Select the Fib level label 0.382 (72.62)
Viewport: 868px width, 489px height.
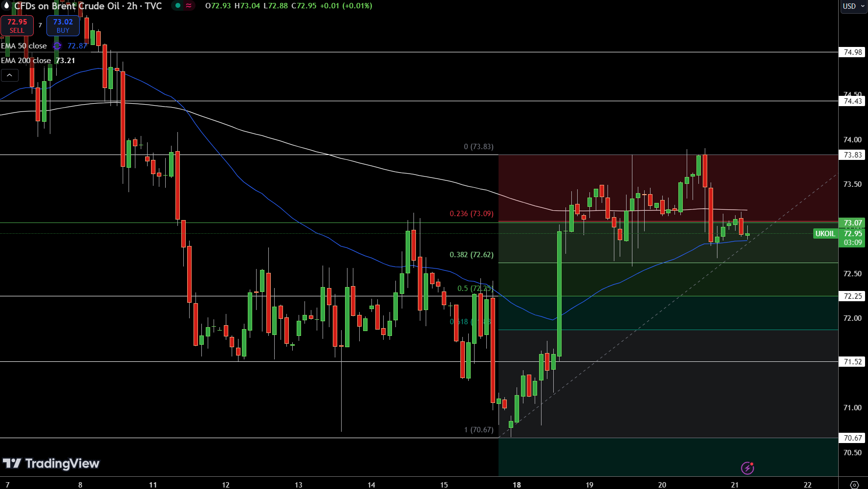[472, 255]
